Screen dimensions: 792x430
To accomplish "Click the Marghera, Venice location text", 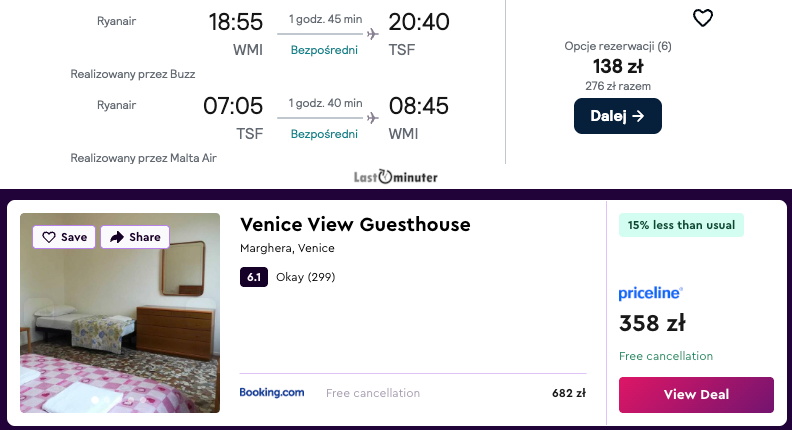I will click(x=287, y=248).
